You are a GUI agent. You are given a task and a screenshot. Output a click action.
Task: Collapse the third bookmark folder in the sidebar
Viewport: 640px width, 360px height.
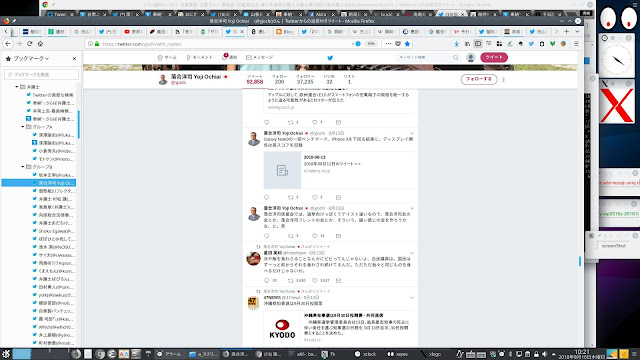(x=23, y=167)
